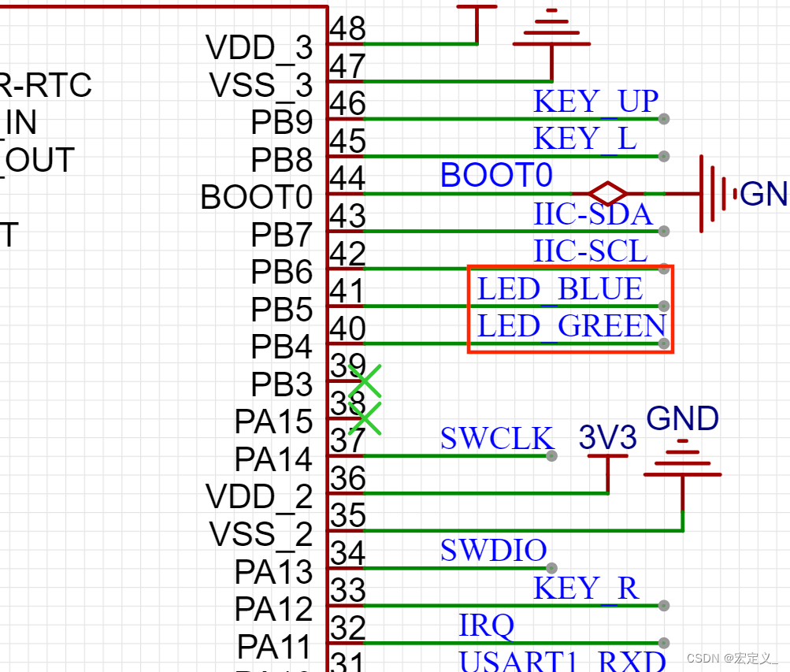The height and width of the screenshot is (672, 790).
Task: Select the diamond net joint on BOOT0 wire
Action: [x=606, y=193]
